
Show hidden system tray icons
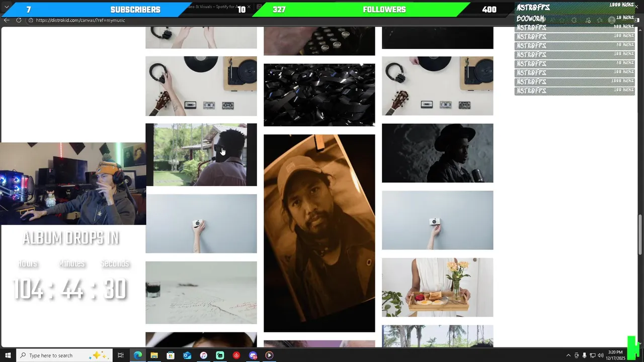click(x=569, y=355)
